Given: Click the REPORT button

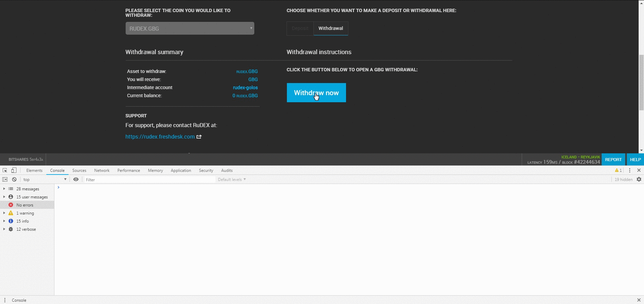Looking at the screenshot, I should [x=613, y=159].
